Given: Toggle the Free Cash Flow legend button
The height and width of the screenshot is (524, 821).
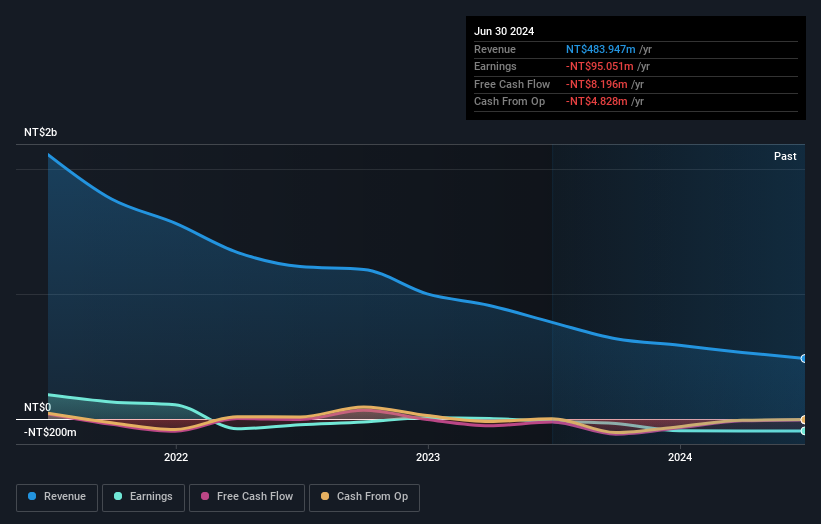Looking at the screenshot, I should pyautogui.click(x=247, y=497).
